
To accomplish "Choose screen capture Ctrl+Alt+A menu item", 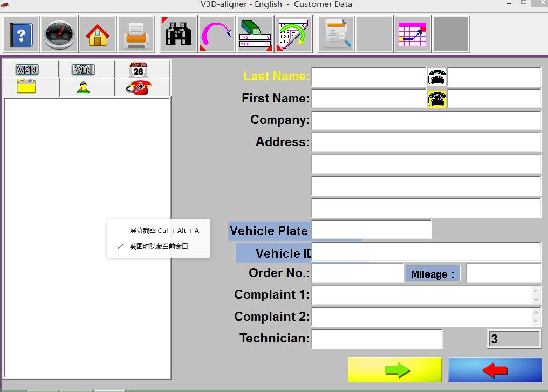I will (164, 231).
